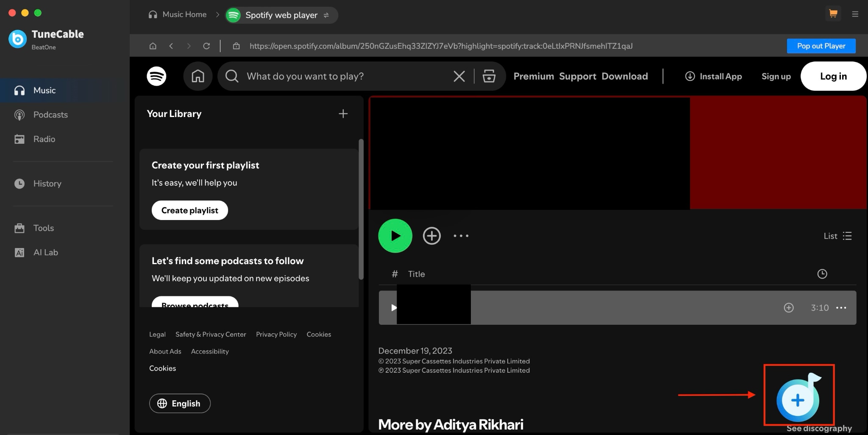Play the 3:10 track
Image resolution: width=868 pixels, height=435 pixels.
coord(394,308)
